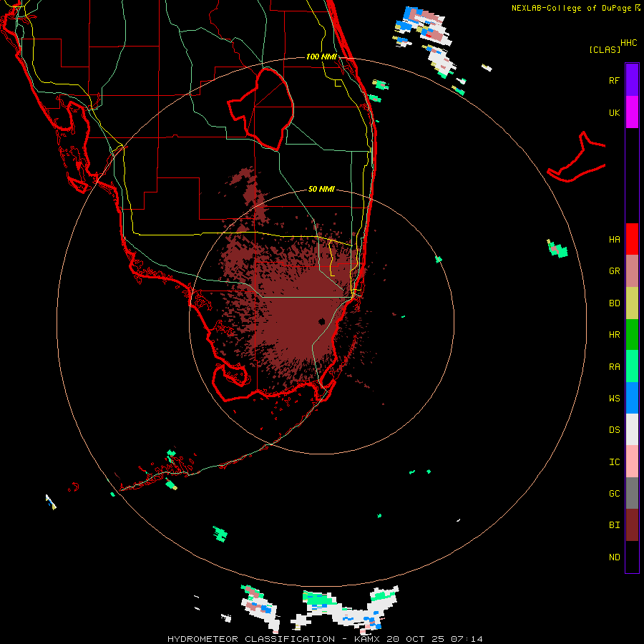Click the BD yellow legend swatch
644x644 pixels.
[632, 303]
